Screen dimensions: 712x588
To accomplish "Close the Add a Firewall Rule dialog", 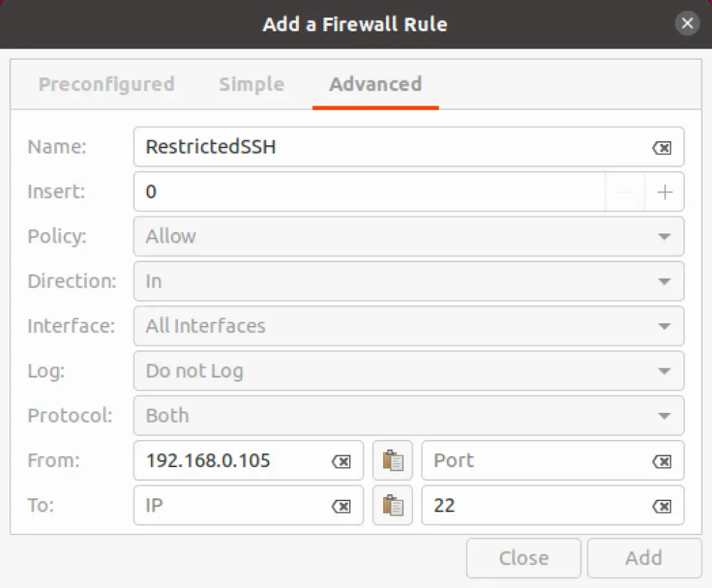I will (x=687, y=23).
